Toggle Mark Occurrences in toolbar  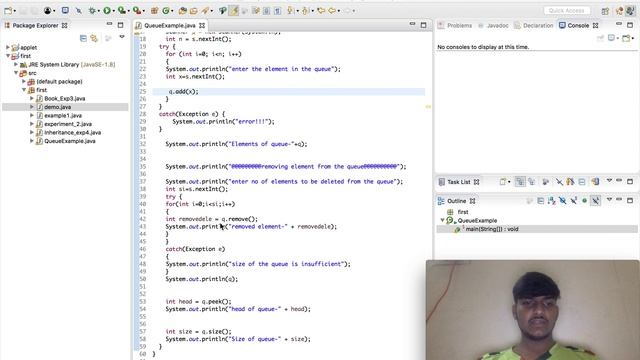pos(234,11)
